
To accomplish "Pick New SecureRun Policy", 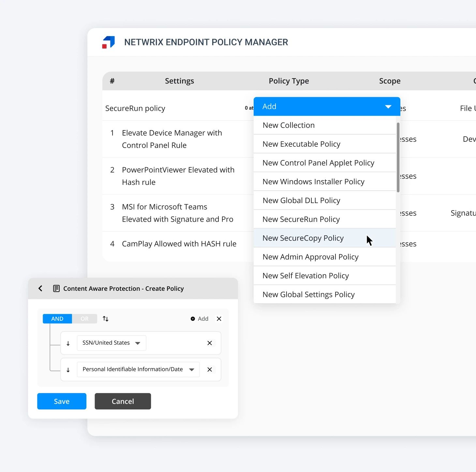I will [325, 219].
